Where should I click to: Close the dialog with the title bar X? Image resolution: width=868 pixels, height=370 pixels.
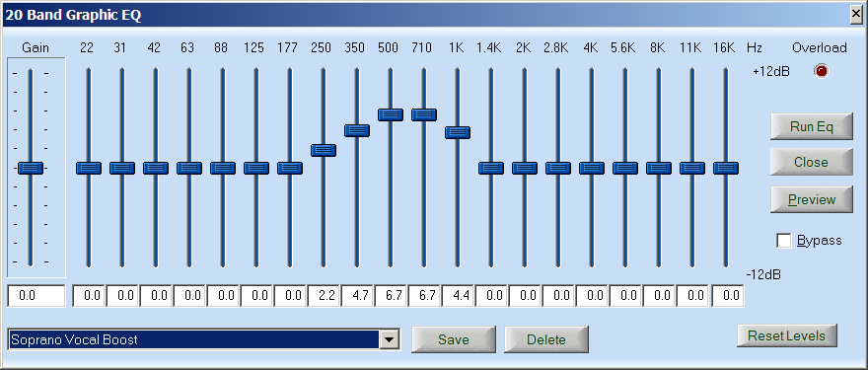click(856, 15)
